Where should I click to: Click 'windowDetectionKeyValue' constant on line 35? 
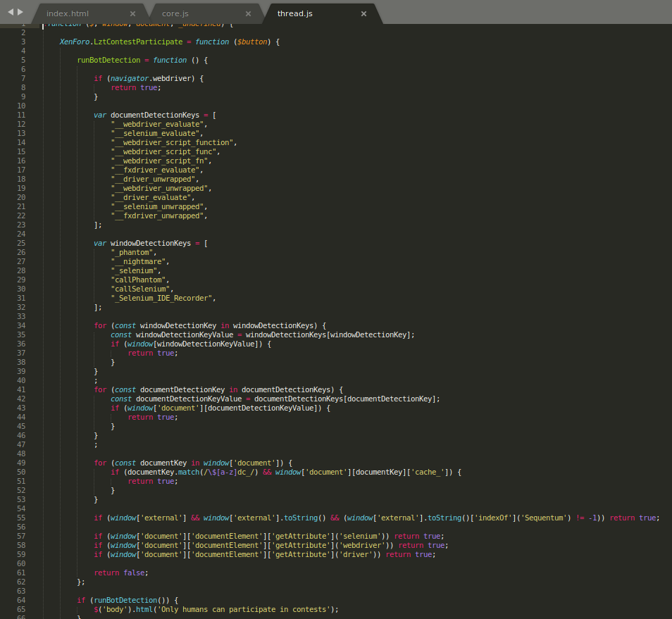click(185, 335)
